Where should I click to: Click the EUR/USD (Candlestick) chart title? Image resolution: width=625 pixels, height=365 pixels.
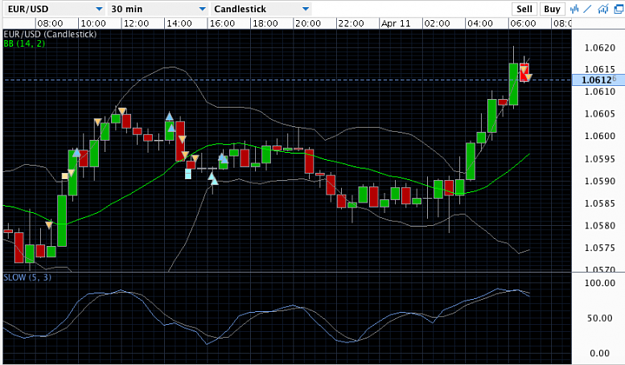point(50,34)
